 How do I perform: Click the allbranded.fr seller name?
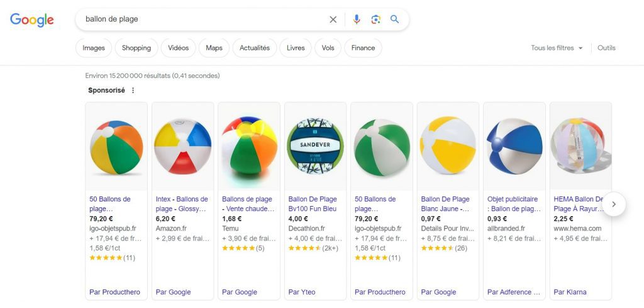pos(506,229)
